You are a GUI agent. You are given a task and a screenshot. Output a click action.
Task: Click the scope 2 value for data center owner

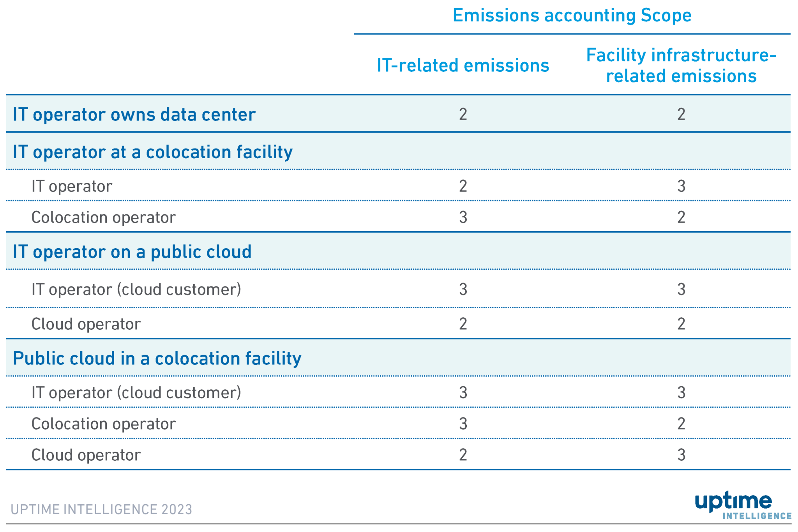(x=462, y=114)
